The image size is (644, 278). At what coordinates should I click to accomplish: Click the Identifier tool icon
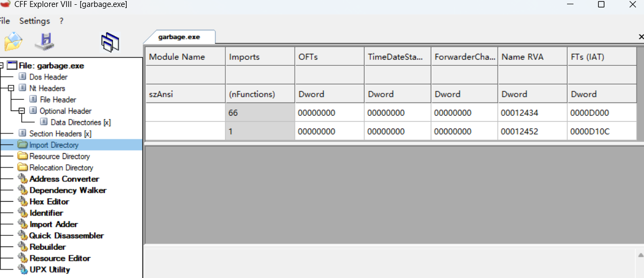pos(22,213)
